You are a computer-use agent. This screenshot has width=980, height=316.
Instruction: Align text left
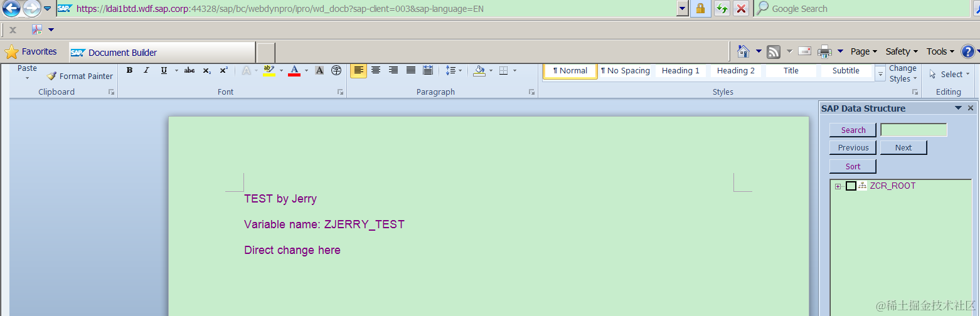click(359, 70)
